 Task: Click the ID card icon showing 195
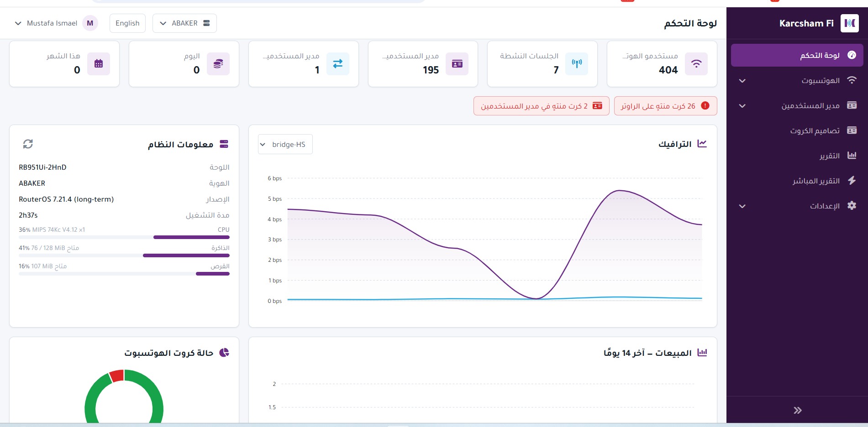click(457, 64)
